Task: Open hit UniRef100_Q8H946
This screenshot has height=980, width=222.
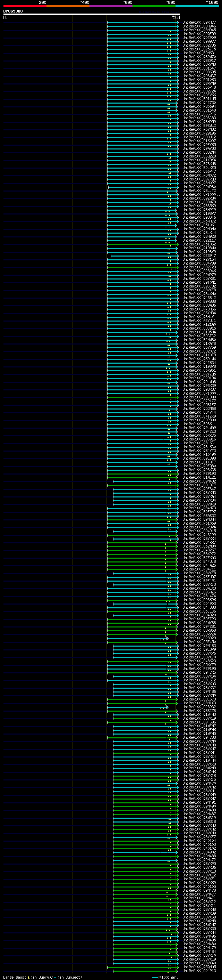Action: (x=199, y=26)
